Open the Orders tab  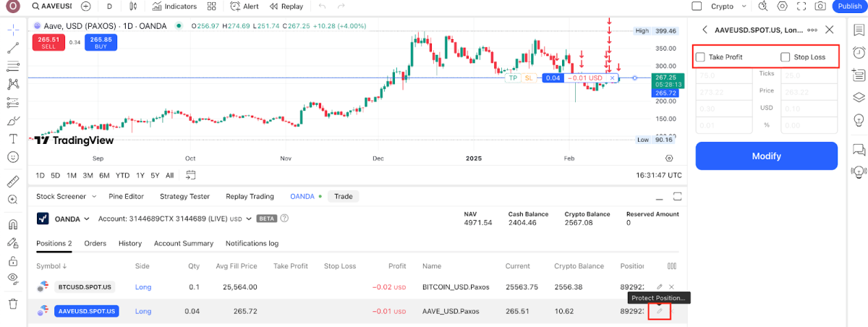95,243
